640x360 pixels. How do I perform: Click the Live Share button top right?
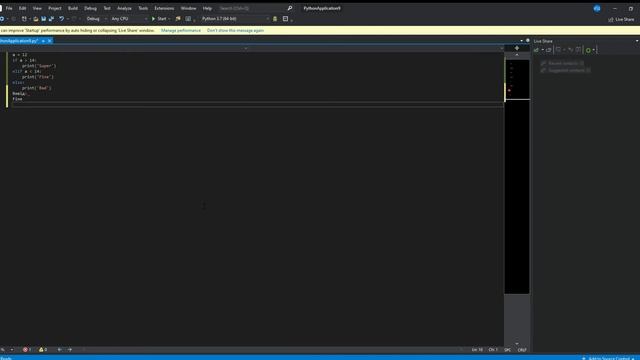point(622,19)
